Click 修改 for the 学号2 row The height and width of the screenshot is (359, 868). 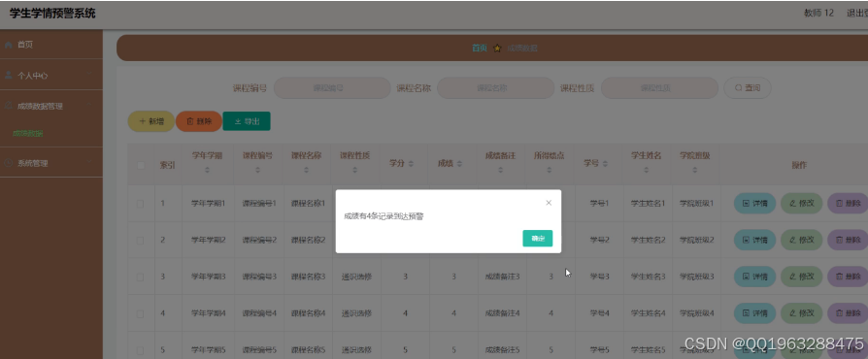tap(802, 240)
